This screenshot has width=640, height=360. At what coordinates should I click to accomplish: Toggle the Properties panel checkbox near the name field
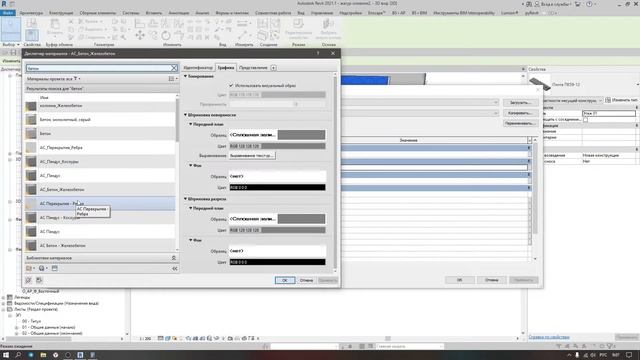(x=585, y=120)
